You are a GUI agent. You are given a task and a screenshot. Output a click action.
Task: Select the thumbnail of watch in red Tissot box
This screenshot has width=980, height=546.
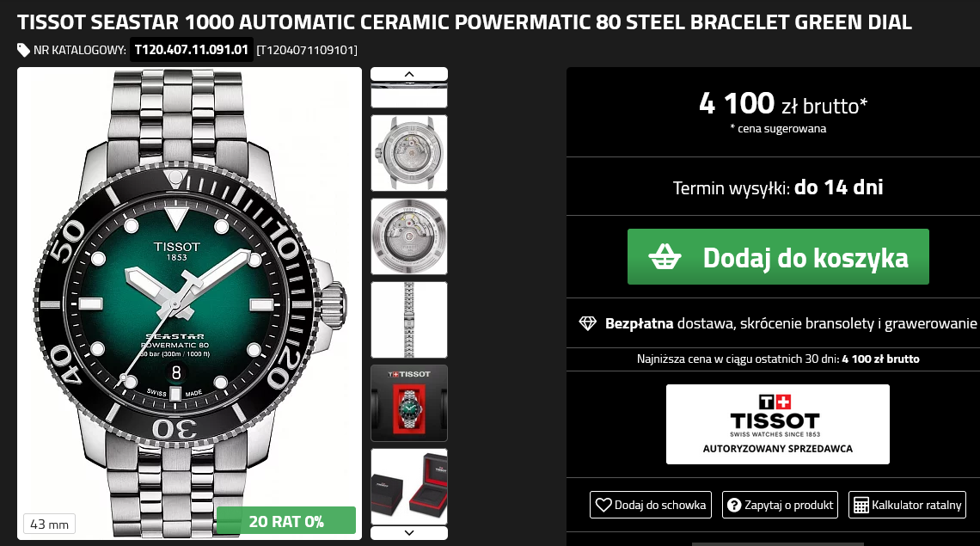pyautogui.click(x=408, y=403)
